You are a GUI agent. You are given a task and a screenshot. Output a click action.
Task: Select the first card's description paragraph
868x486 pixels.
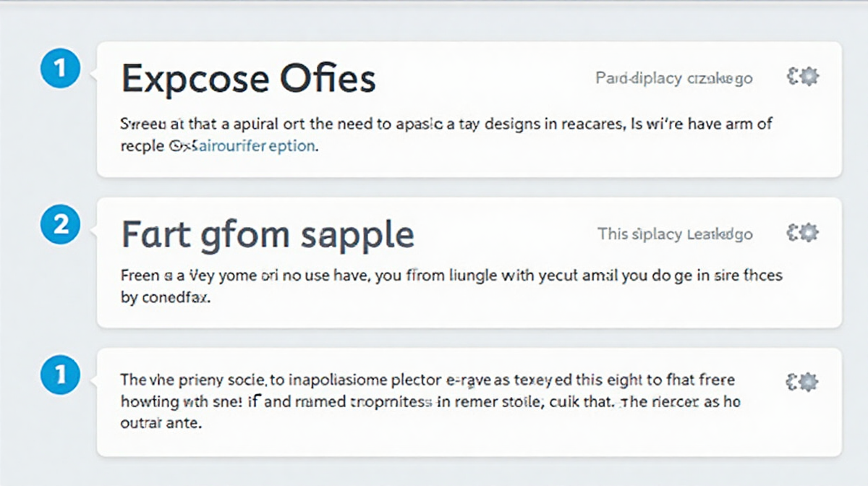tap(446, 135)
